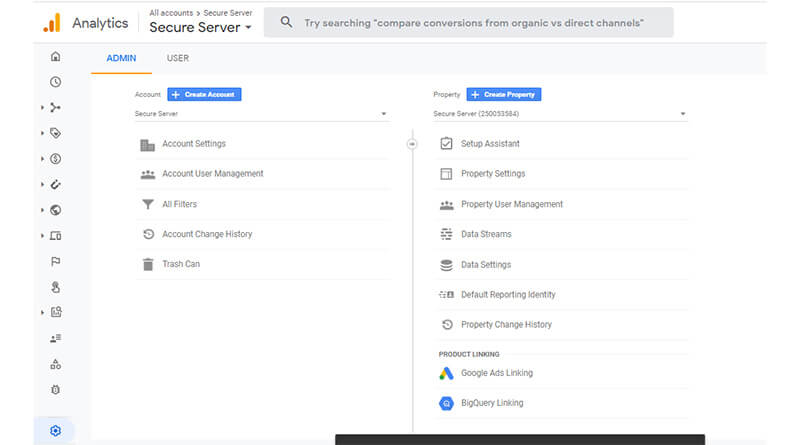Click the column collapse arrow between Account and Property
800x445 pixels.
tap(412, 144)
